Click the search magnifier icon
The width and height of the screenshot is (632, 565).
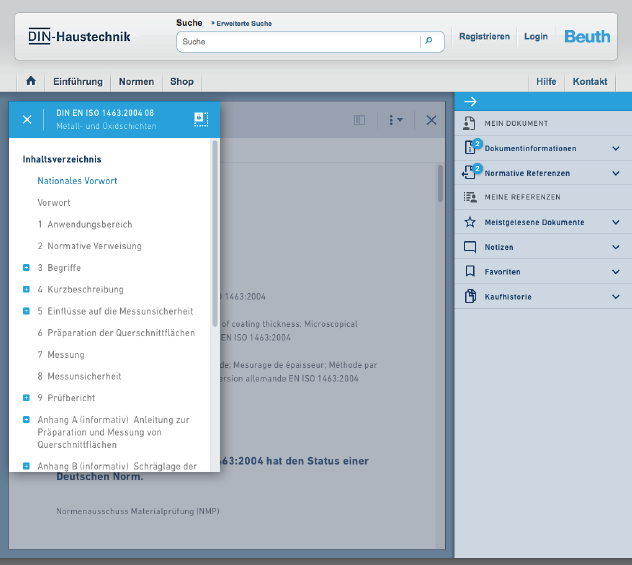tap(429, 41)
